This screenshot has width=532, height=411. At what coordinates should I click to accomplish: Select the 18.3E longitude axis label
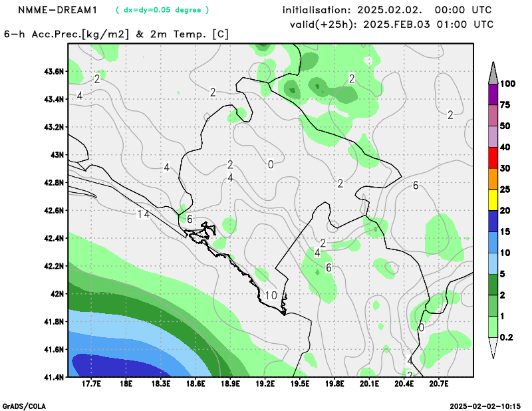click(x=160, y=384)
